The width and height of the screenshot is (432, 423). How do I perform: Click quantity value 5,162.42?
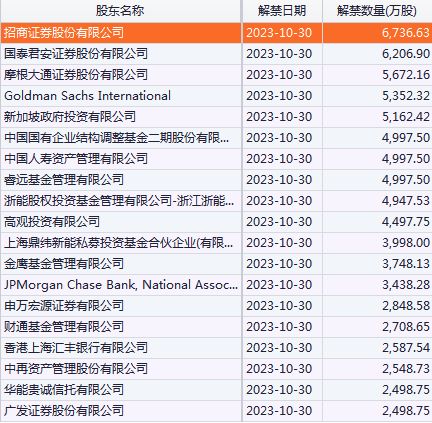pos(406,117)
